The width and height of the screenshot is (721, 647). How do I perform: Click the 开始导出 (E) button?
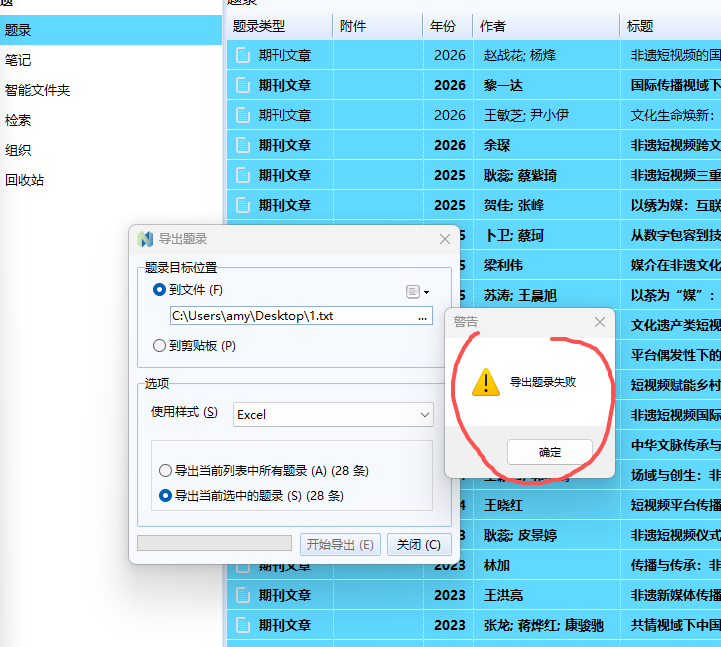[340, 544]
